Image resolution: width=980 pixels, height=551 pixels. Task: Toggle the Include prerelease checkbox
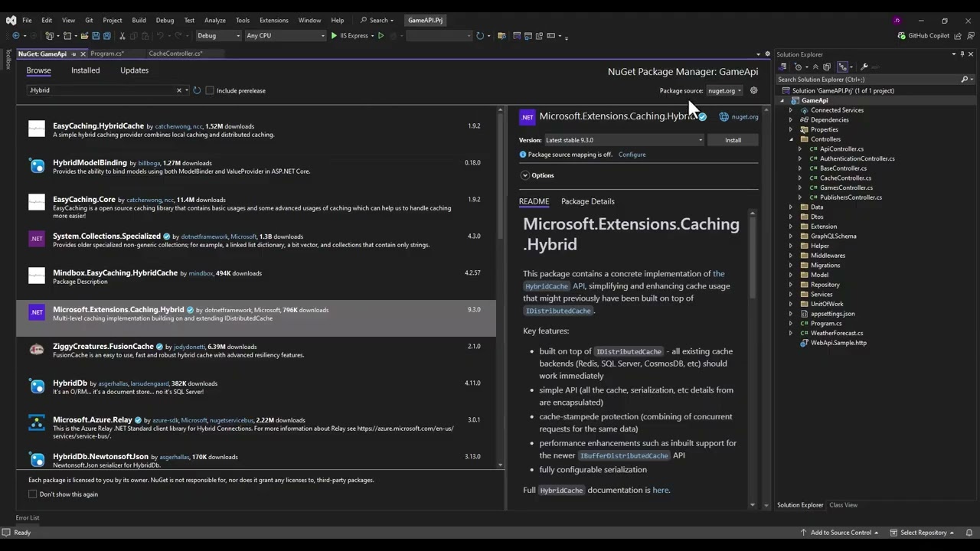click(210, 90)
